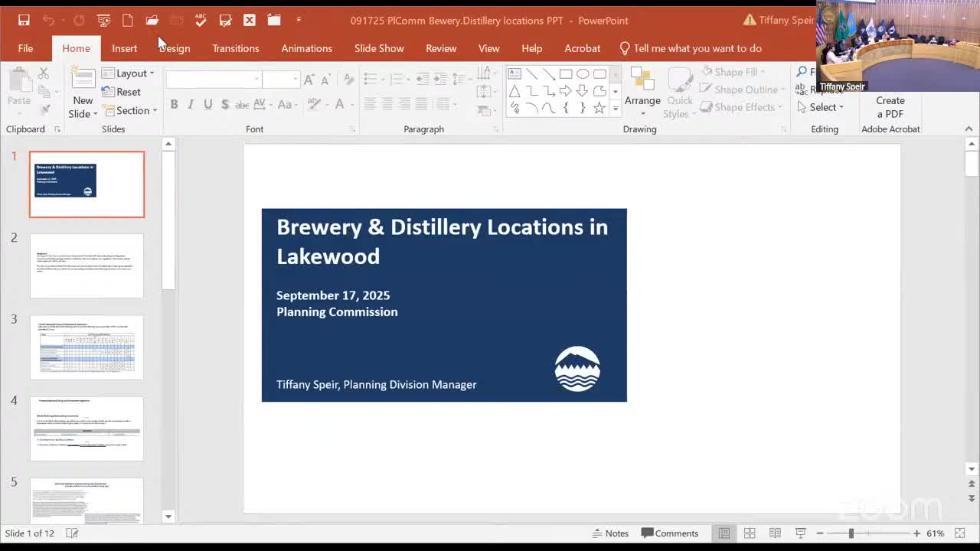Toggle the Notes pane
Image resolution: width=980 pixels, height=551 pixels.
[610, 533]
